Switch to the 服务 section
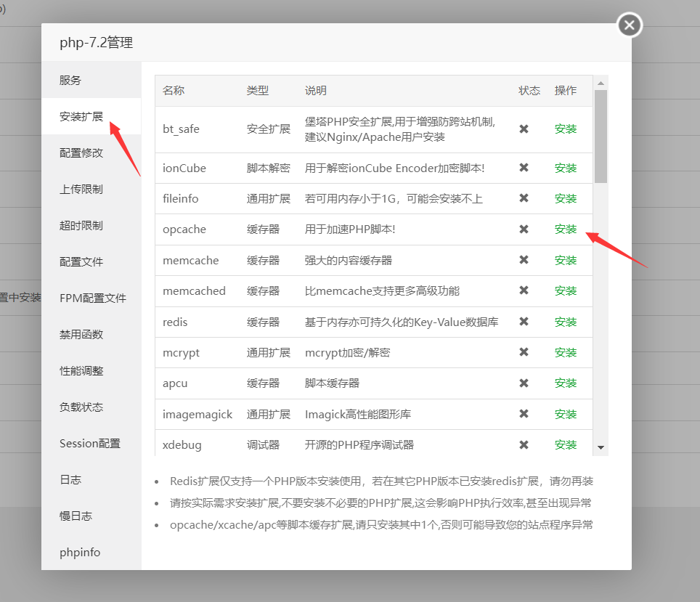700x602 pixels. (69, 80)
